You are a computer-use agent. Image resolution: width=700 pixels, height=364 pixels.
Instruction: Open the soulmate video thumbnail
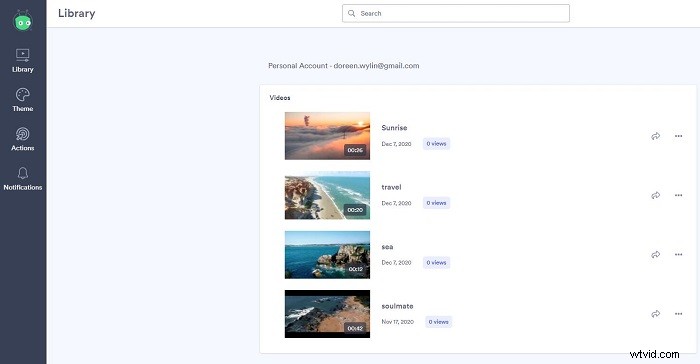tap(327, 314)
